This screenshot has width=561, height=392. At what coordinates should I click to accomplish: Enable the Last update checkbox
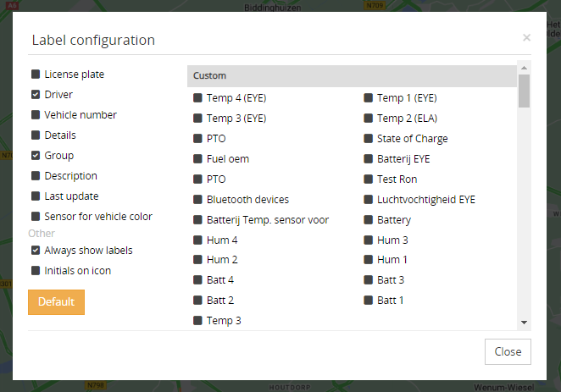tap(36, 196)
